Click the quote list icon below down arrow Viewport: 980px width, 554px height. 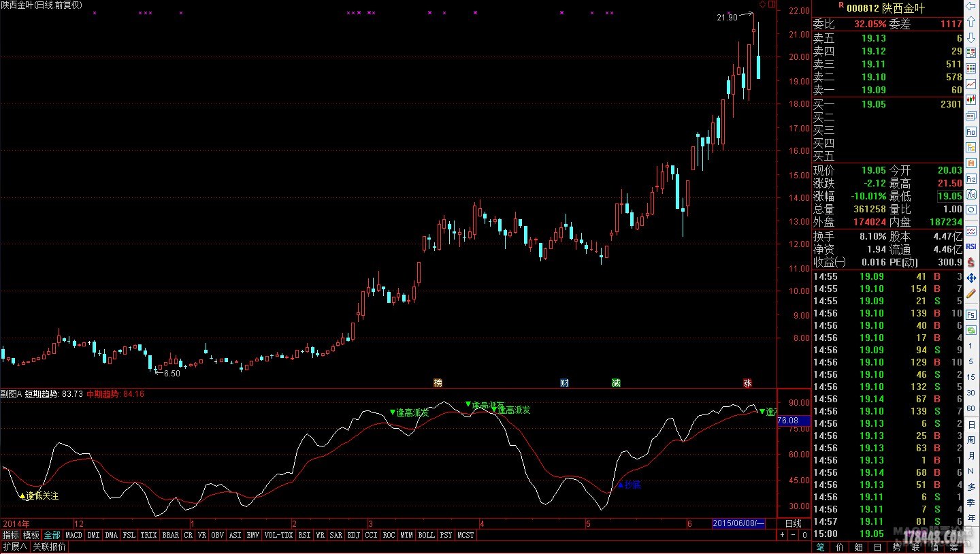(971, 52)
